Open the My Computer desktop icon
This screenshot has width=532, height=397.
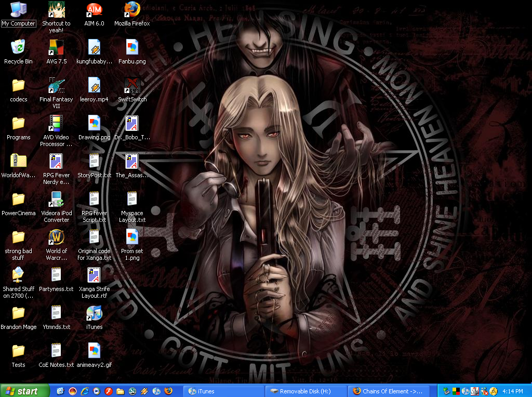[x=18, y=14]
